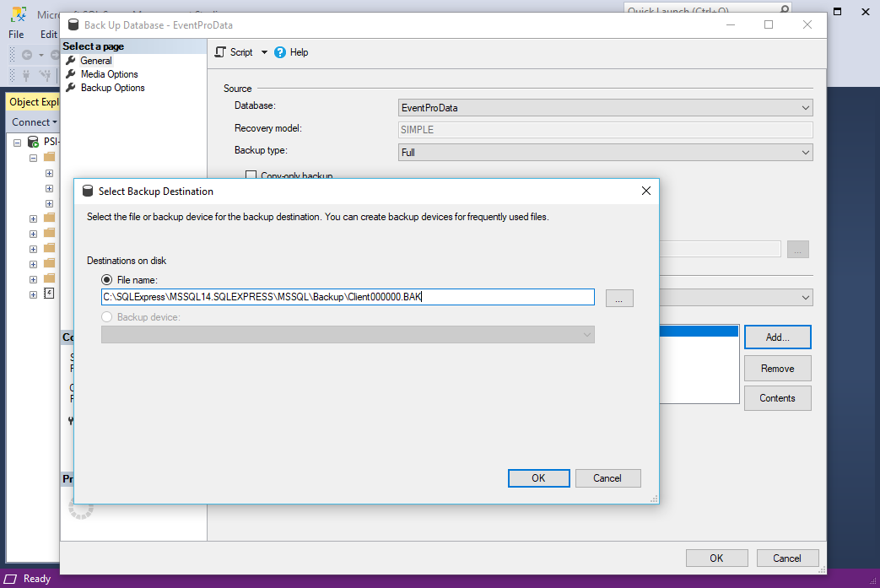This screenshot has width=880, height=588.
Task: Click the Recovery model field showing SIMPLE
Action: tap(606, 130)
